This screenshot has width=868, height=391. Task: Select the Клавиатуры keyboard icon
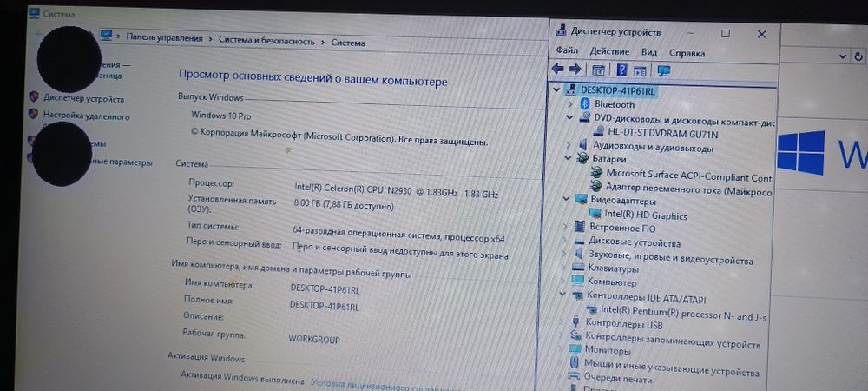tap(578, 268)
